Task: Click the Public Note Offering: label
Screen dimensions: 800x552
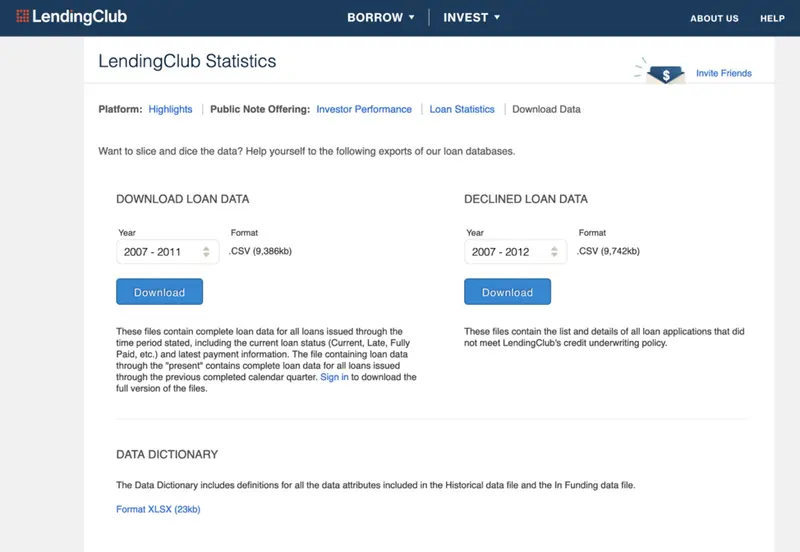Action: click(x=260, y=109)
